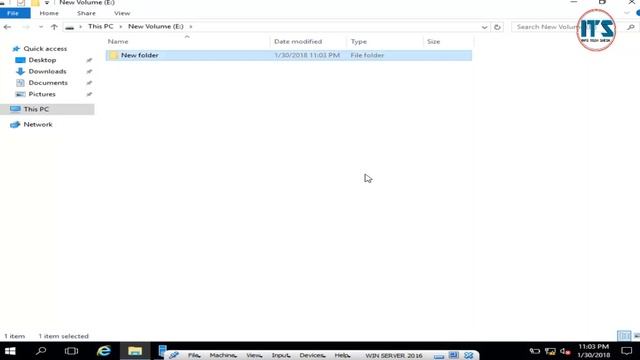
Task: Open the Customize Quick Access Toolbar dropdown
Action: click(x=47, y=3)
